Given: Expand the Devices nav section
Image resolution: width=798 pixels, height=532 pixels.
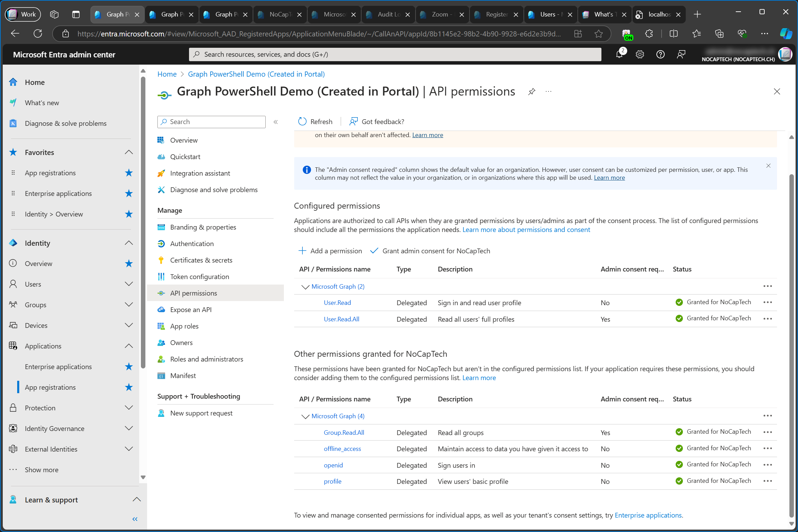Looking at the screenshot, I should pyautogui.click(x=129, y=325).
